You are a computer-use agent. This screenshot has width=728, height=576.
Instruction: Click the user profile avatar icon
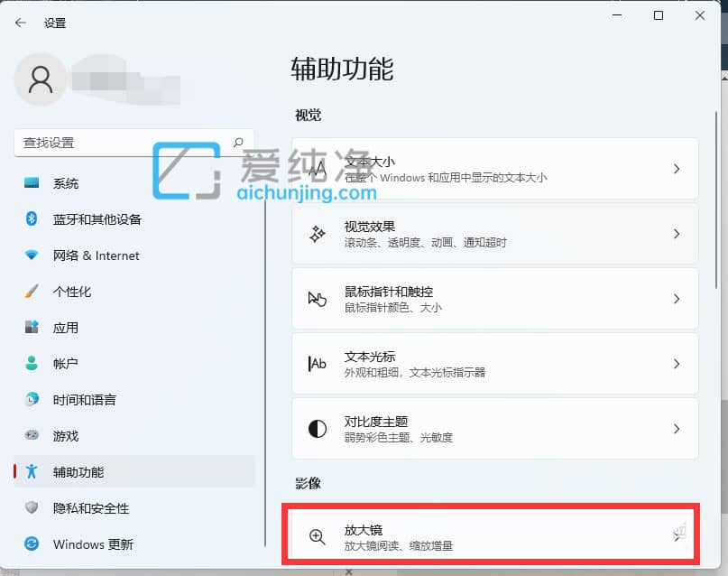[40, 79]
